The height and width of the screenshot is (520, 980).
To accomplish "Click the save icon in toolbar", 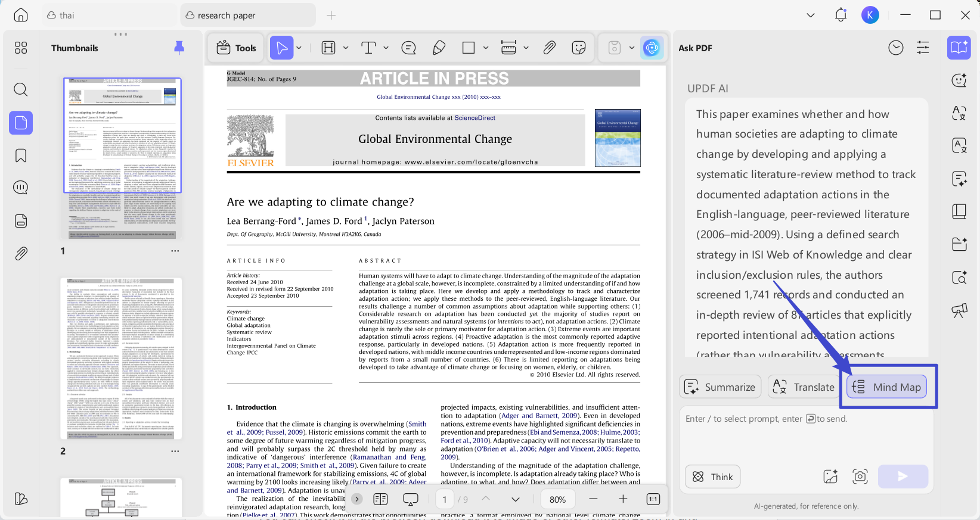I will point(615,48).
